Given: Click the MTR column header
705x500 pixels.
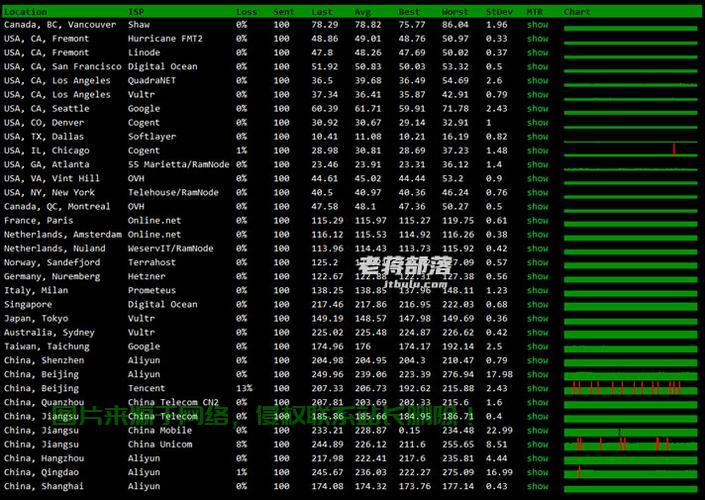Looking at the screenshot, I should (x=535, y=12).
